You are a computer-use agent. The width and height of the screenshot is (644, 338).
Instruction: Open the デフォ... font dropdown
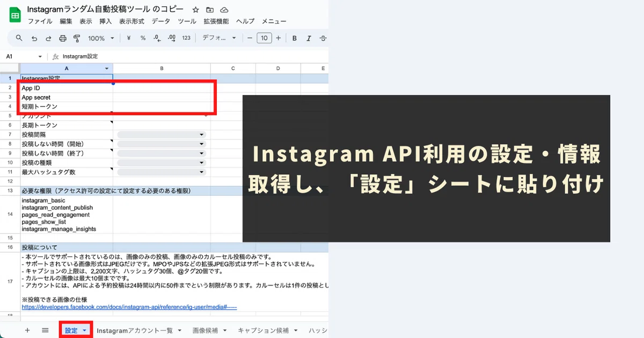coord(219,38)
